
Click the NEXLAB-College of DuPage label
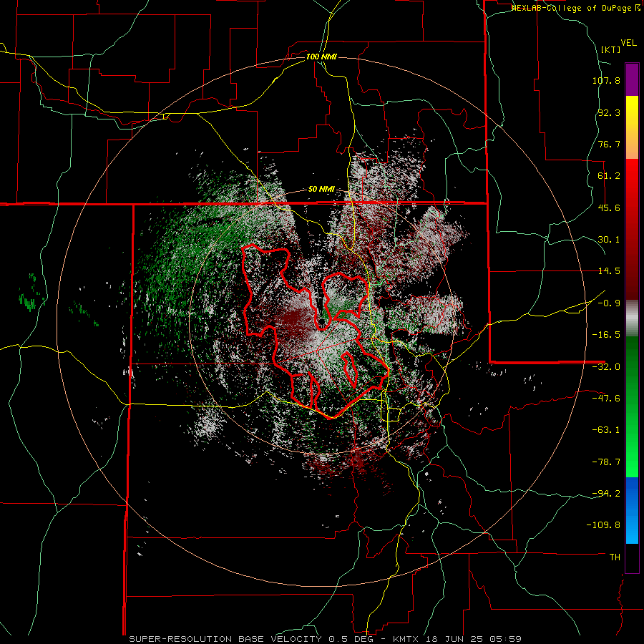[x=572, y=8]
